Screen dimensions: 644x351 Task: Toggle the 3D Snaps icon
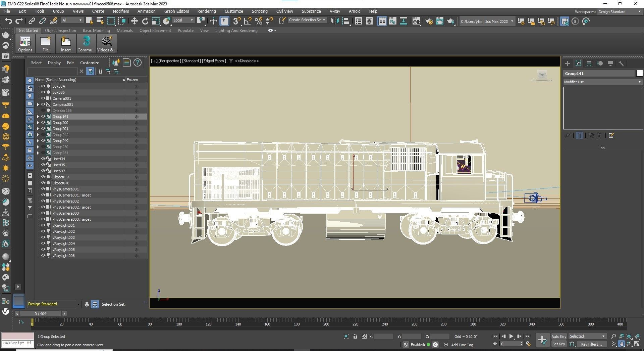click(x=236, y=21)
